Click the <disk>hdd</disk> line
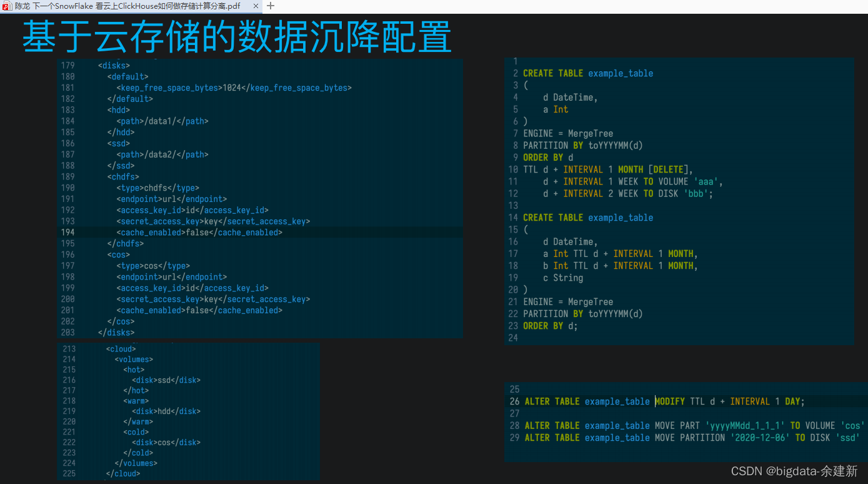 [x=166, y=411]
